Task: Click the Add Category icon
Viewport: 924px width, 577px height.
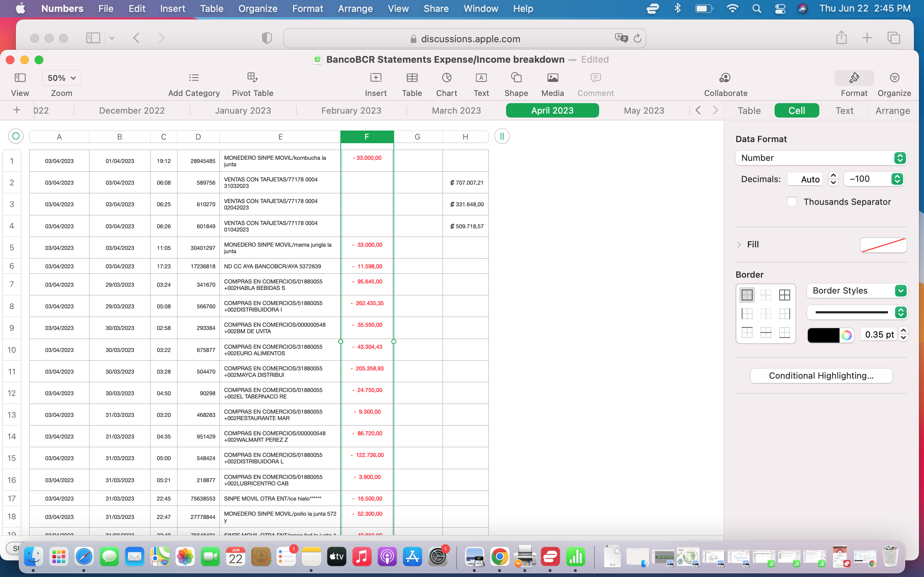Action: point(193,78)
